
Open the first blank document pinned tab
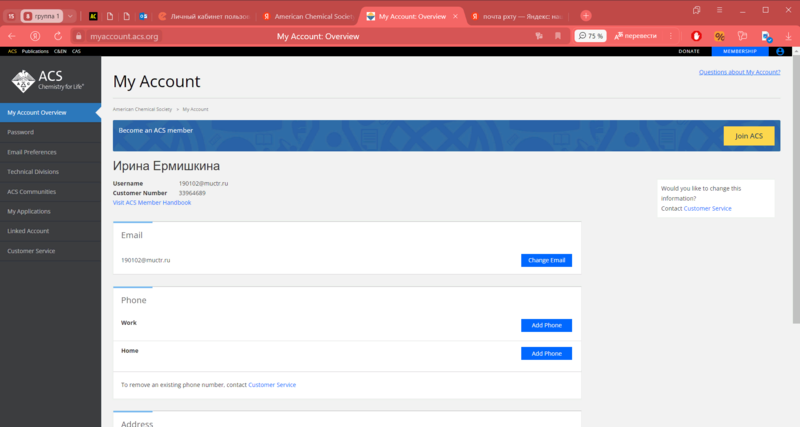coord(110,16)
